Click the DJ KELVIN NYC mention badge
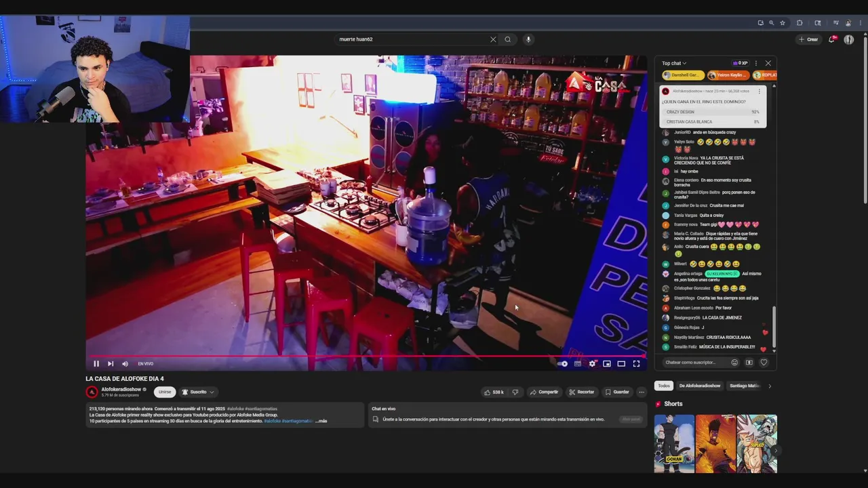 point(722,274)
